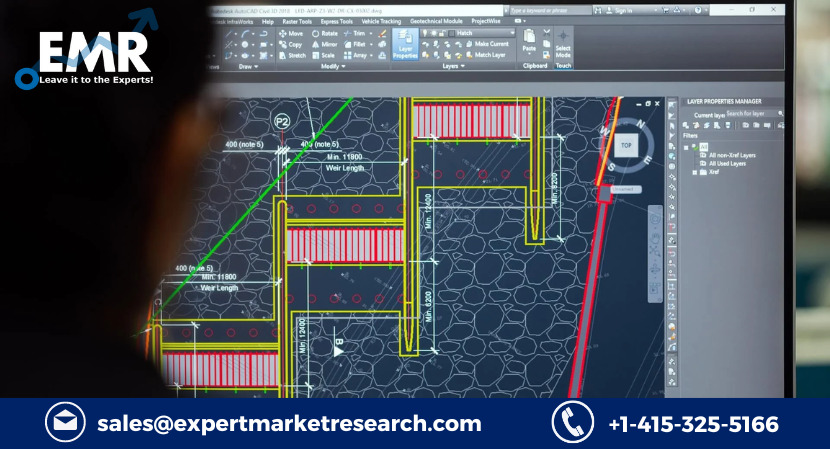Expand the Xref filter tree node
This screenshot has width=830, height=449.
[694, 172]
